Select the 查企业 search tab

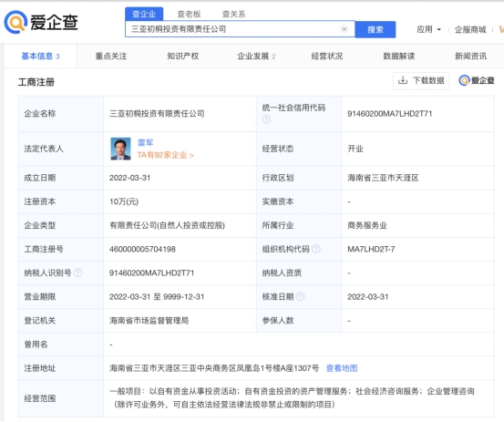point(144,15)
